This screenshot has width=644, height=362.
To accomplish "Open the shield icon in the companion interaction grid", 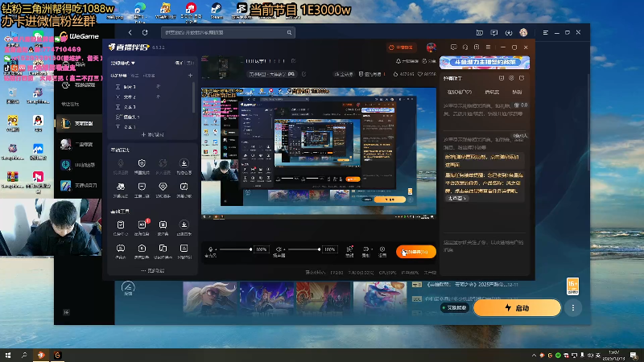I will (x=142, y=163).
